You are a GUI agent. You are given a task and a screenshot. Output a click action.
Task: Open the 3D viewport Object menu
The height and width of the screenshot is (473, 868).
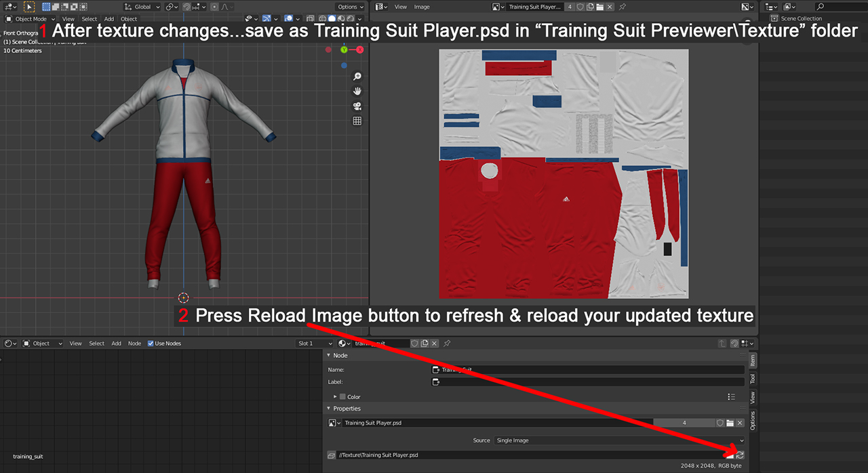(129, 19)
